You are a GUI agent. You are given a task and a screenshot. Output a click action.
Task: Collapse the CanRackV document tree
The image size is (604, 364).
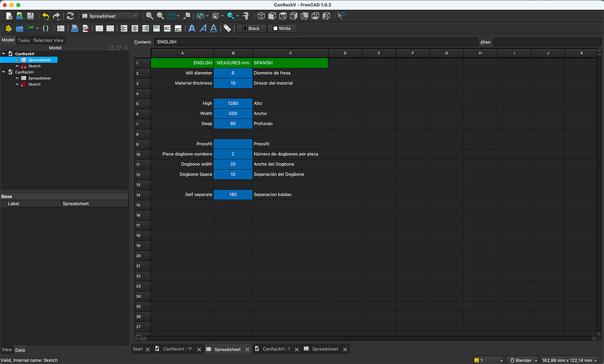pos(4,54)
